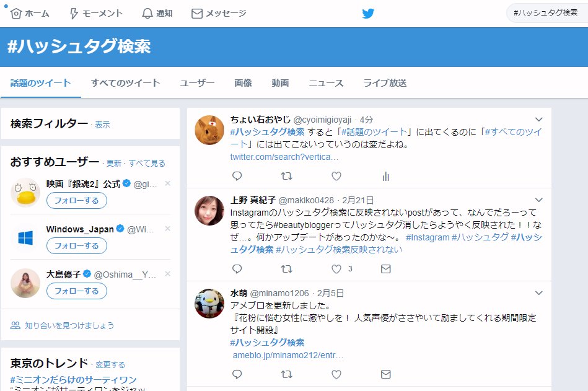Viewport: 588px width, 391px height.
Task: Dismiss Windows_Japan suggestion
Action: point(168,229)
